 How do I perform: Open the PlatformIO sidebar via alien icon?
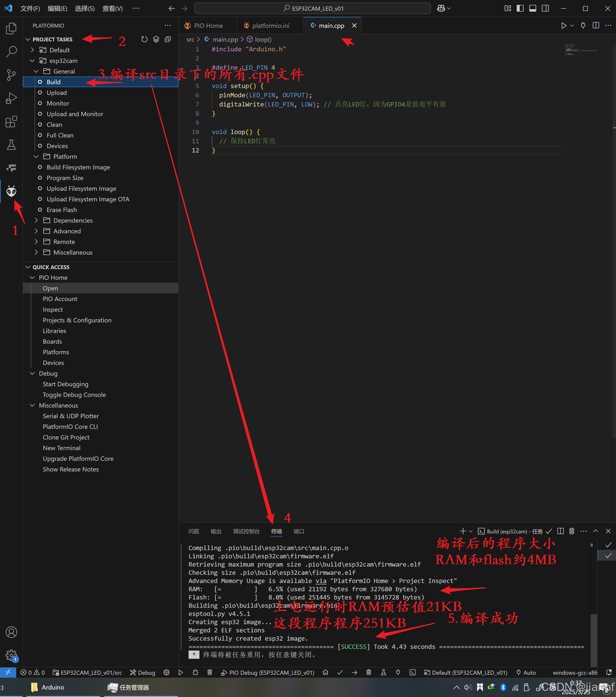coord(11,191)
